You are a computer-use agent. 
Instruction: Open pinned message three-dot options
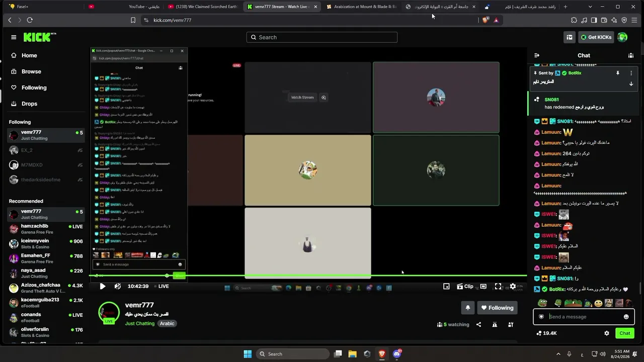(631, 73)
